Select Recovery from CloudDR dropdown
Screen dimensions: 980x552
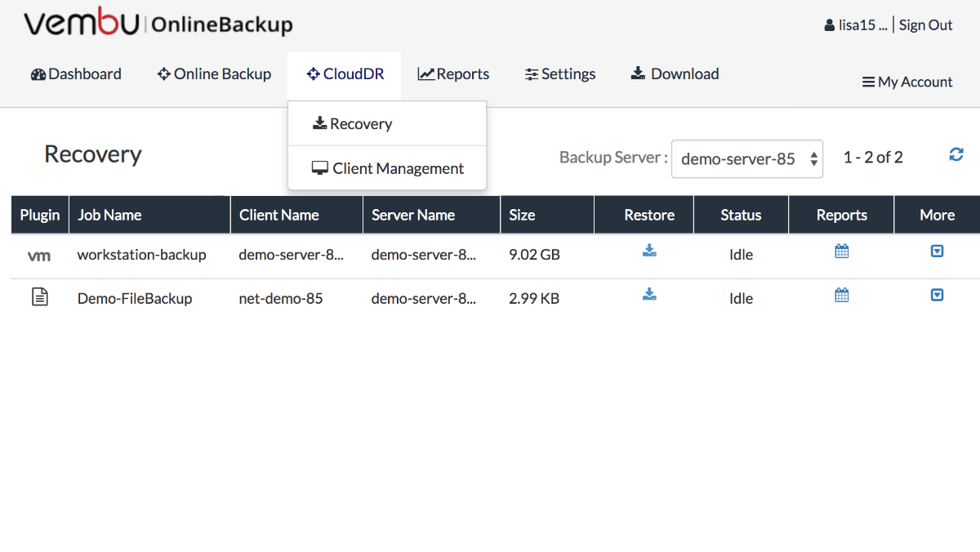click(387, 124)
